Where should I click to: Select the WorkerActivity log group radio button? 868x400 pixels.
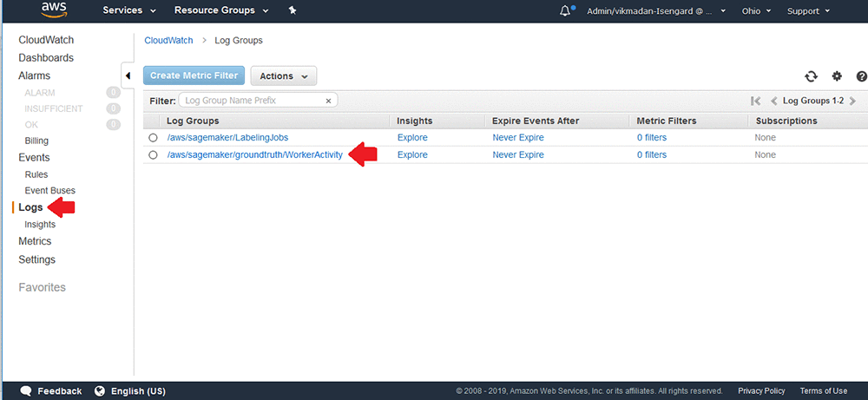click(154, 155)
